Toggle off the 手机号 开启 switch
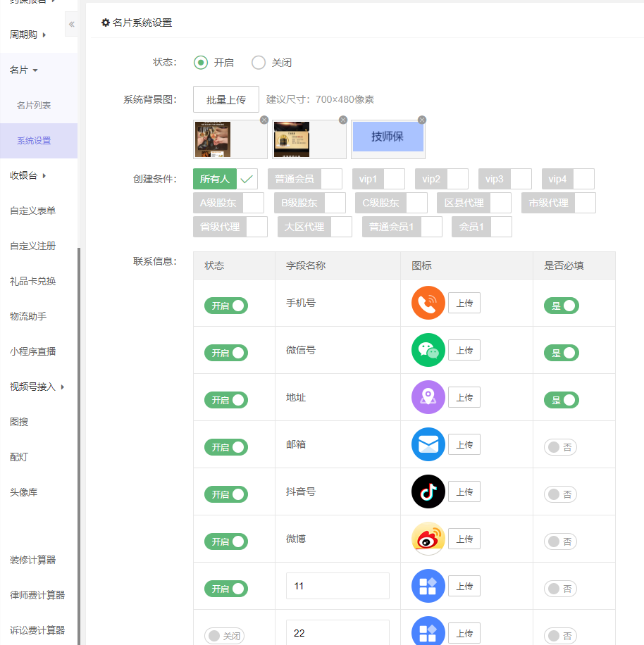 (226, 306)
